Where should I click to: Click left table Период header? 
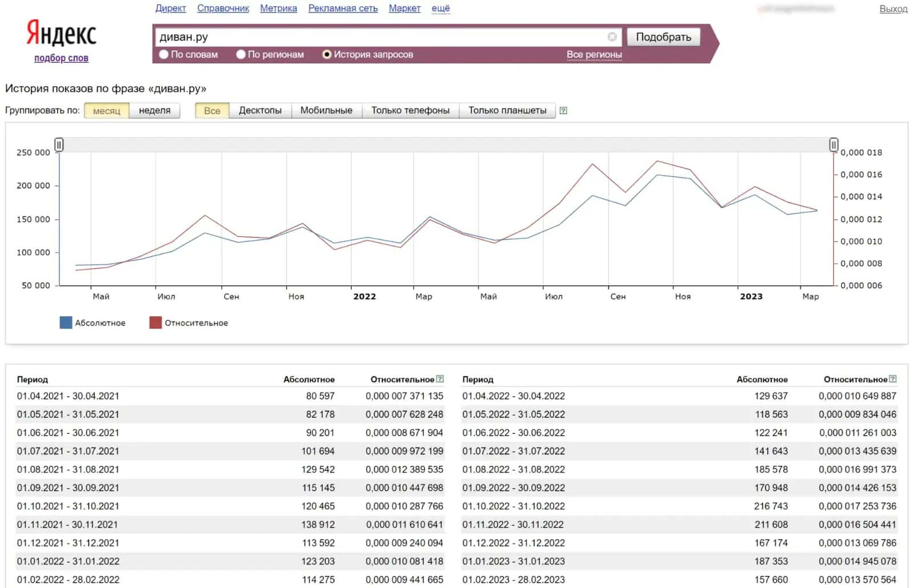point(33,380)
